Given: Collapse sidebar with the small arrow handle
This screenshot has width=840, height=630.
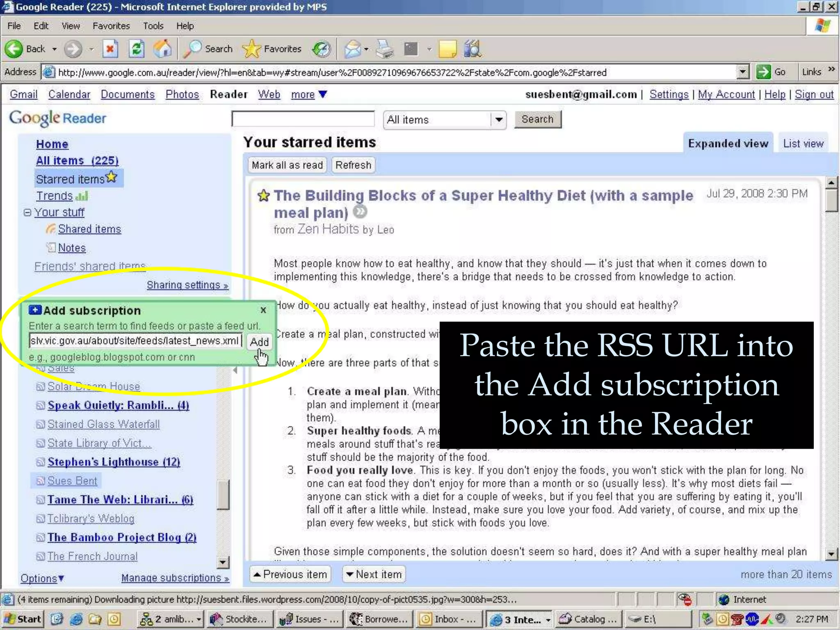Looking at the screenshot, I should point(235,370).
